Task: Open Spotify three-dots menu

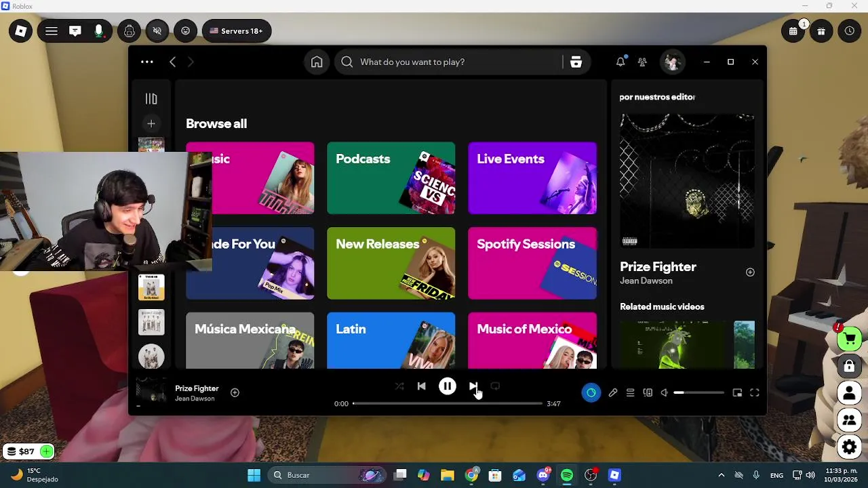Action: [x=147, y=62]
